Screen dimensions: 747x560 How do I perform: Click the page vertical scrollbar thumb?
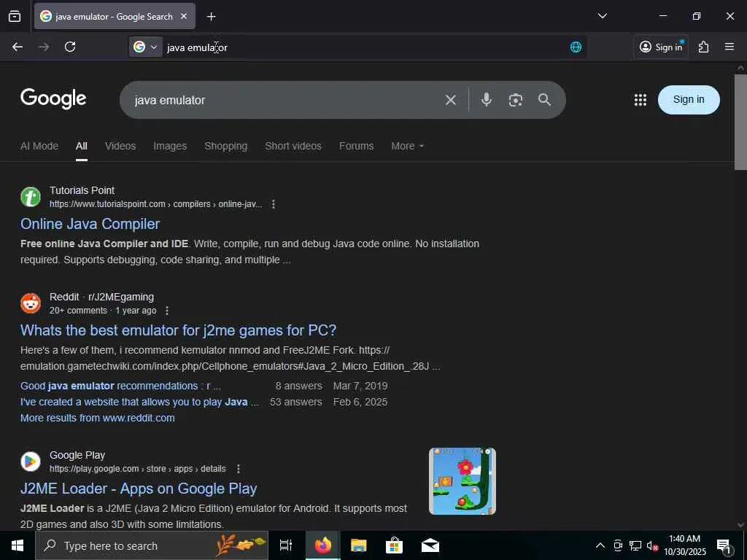[x=740, y=122]
